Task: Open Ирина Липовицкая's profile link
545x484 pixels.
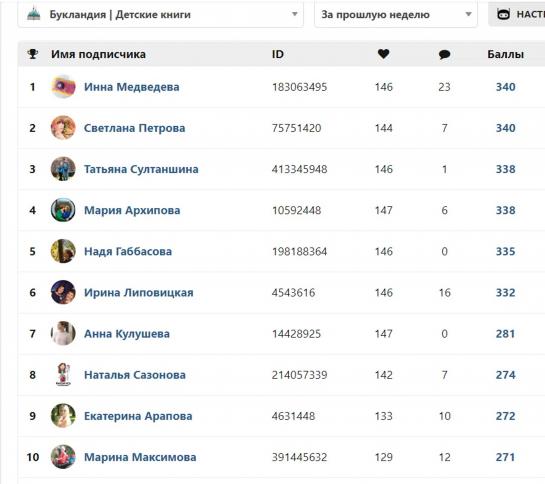Action: pyautogui.click(x=139, y=292)
